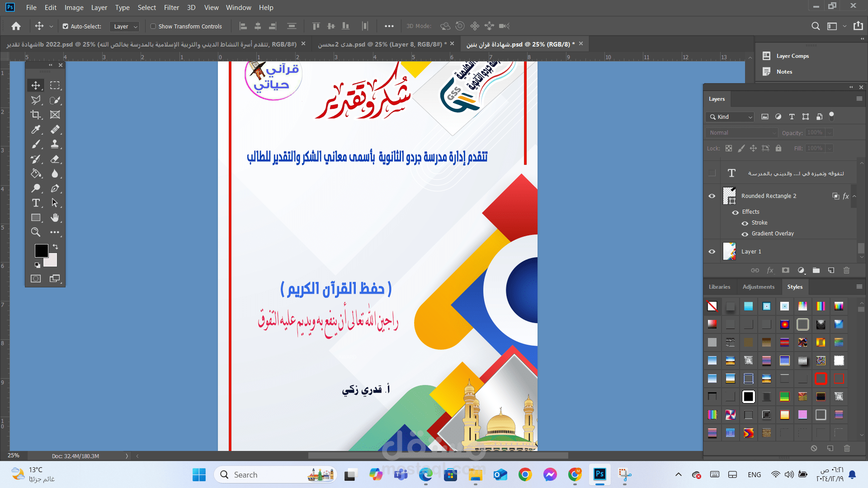
Task: Select the Horizontal Type tool
Action: coord(36,203)
